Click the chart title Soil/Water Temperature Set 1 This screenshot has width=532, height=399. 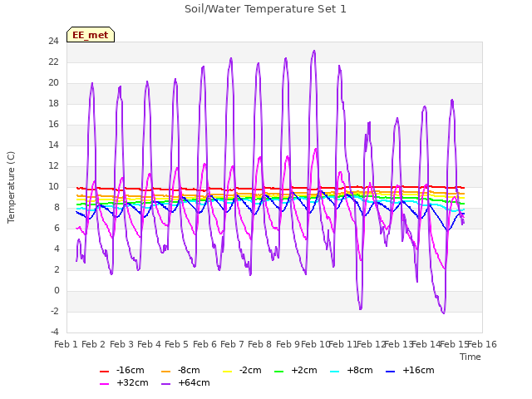[x=265, y=9]
